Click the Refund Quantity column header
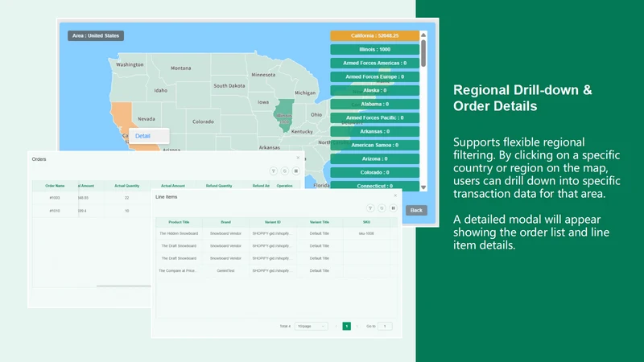This screenshot has width=644, height=362. (219, 186)
